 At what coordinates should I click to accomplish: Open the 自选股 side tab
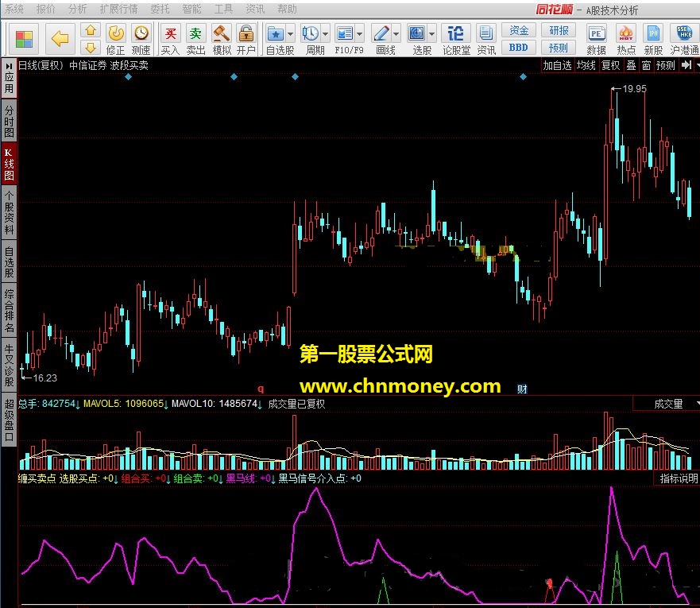[9, 261]
